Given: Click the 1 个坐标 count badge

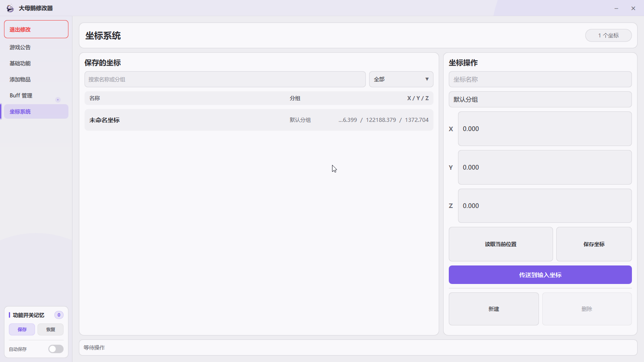Looking at the screenshot, I should (608, 35).
